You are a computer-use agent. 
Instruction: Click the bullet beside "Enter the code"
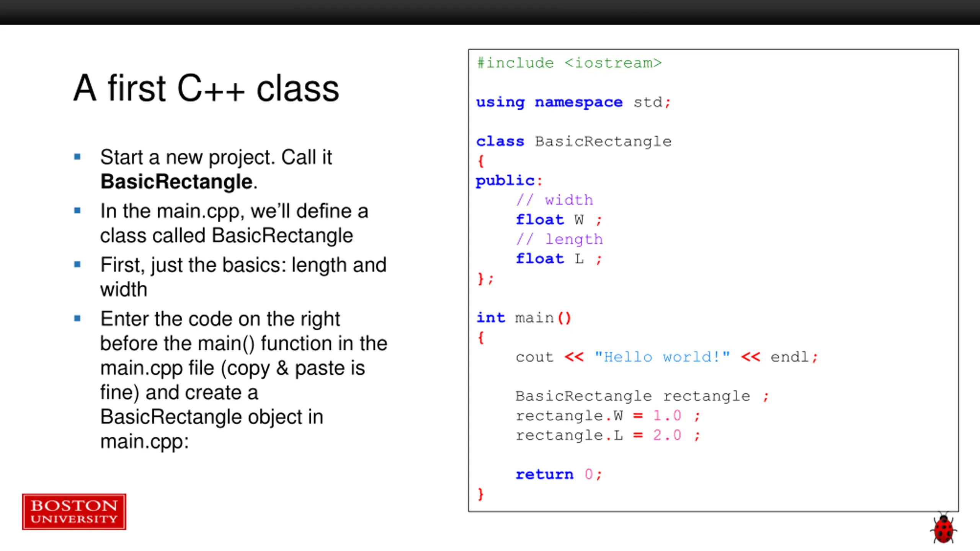click(77, 318)
